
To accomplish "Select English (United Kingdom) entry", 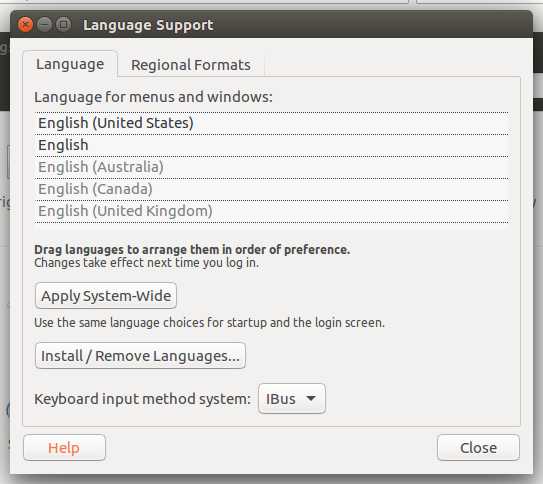I will point(272,211).
